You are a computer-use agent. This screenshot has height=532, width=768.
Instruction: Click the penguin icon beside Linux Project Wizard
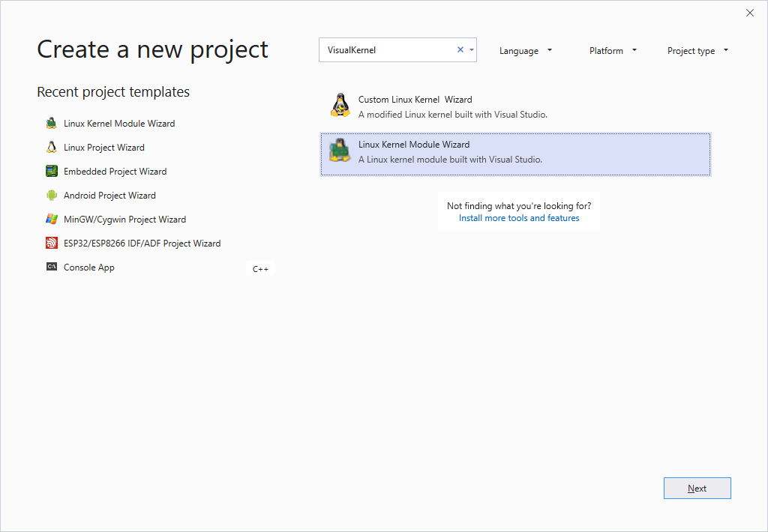tap(52, 148)
